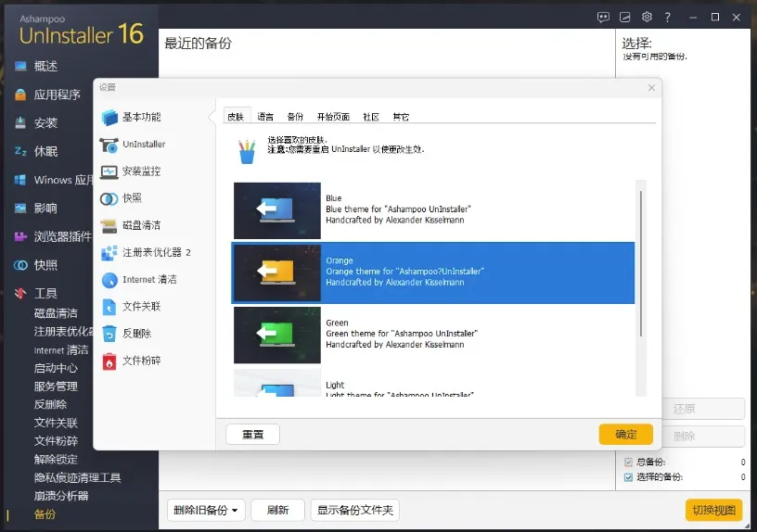Open the feedback chat icon in title bar

603,18
